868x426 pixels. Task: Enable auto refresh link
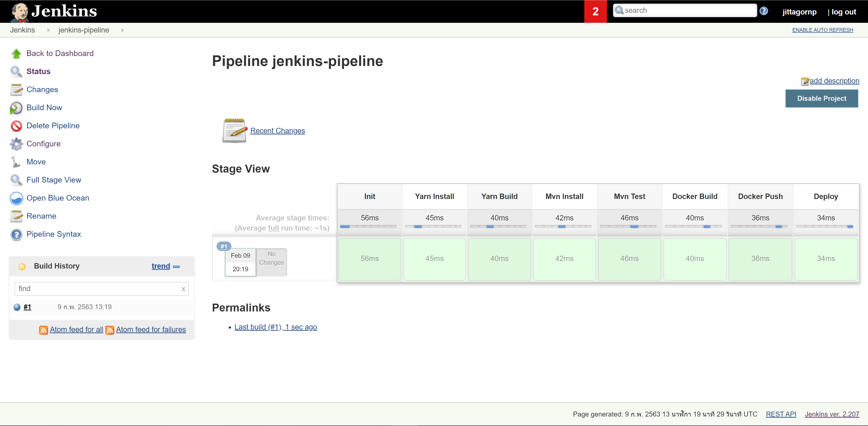click(x=823, y=30)
